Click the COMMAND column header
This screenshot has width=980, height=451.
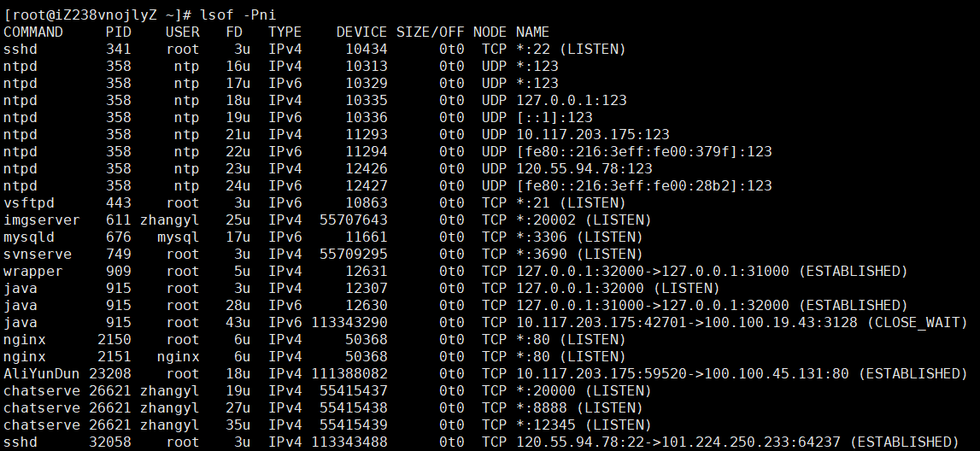[x=33, y=32]
